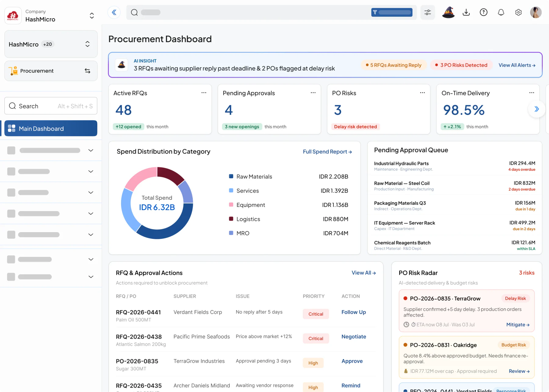Open settings gear icon
The width and height of the screenshot is (549, 392).
(x=518, y=12)
